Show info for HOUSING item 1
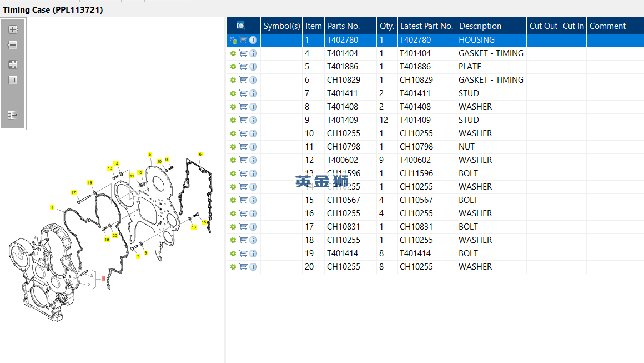Screen dimensions: 644x363 pos(253,40)
